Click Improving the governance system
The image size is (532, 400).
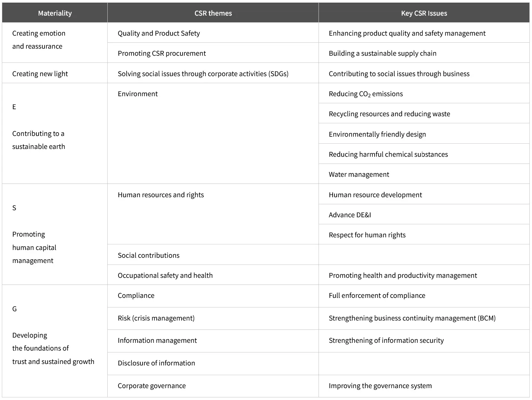pos(380,386)
